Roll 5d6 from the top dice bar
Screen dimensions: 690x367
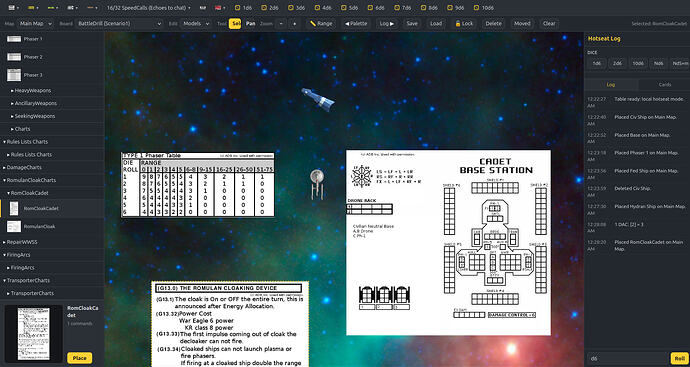[349, 7]
